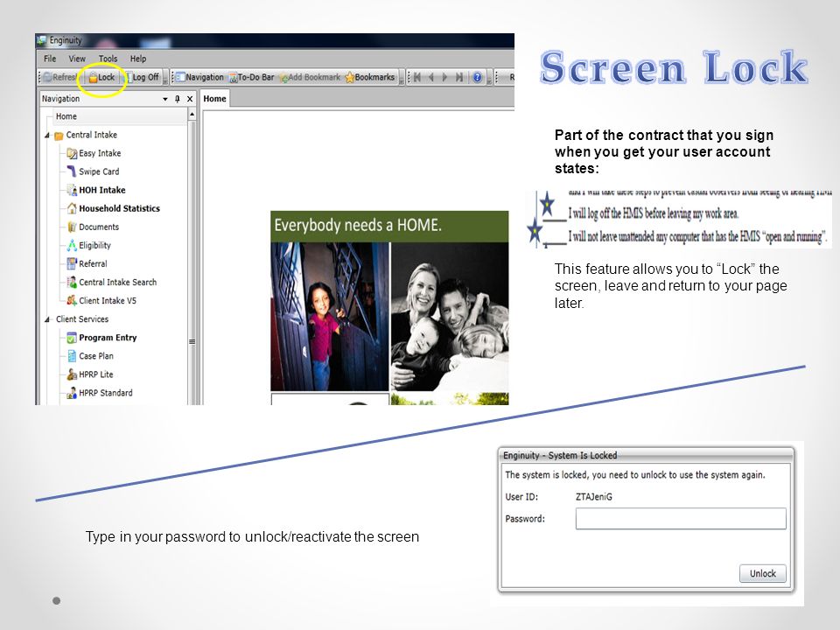
Task: Open the Tools menu
Action: point(108,59)
